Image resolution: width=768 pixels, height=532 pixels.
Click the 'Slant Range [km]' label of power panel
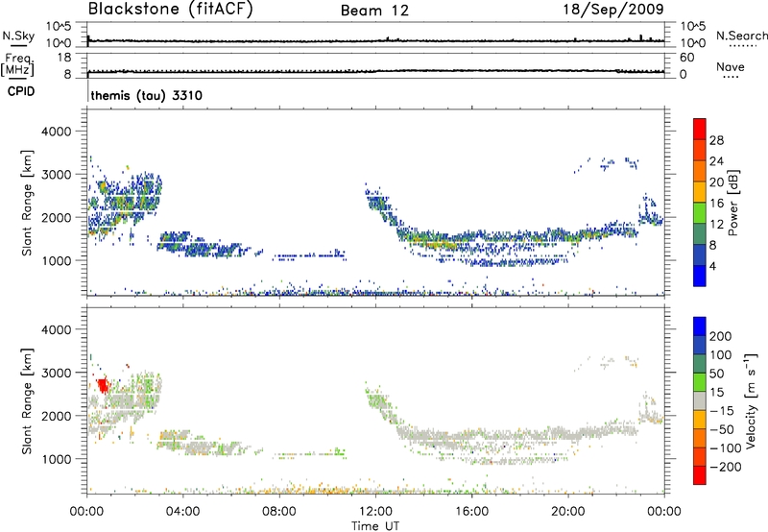tap(27, 203)
